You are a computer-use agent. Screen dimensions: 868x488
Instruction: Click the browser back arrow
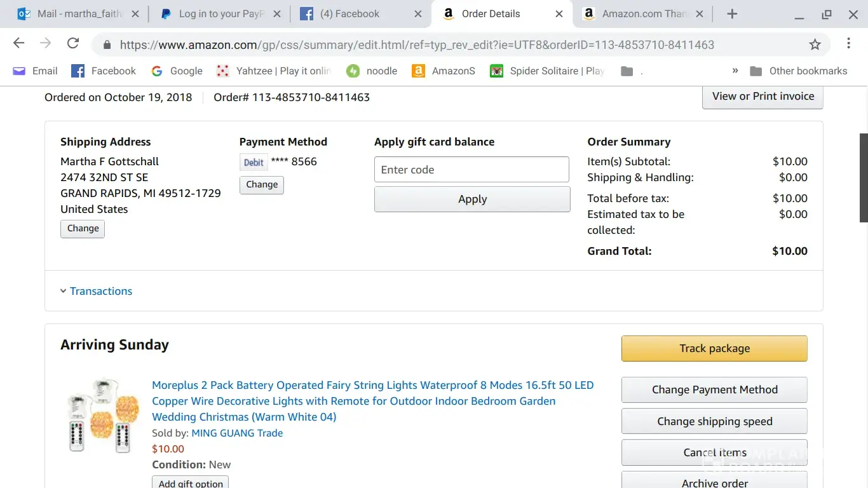(19, 44)
